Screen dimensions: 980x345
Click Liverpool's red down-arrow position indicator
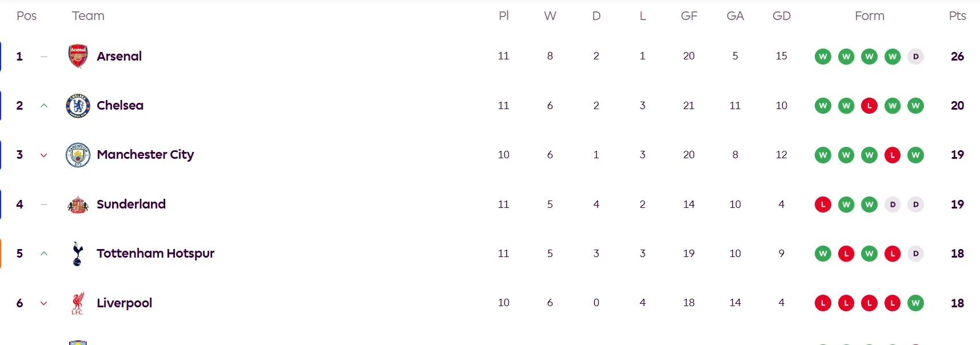point(44,303)
